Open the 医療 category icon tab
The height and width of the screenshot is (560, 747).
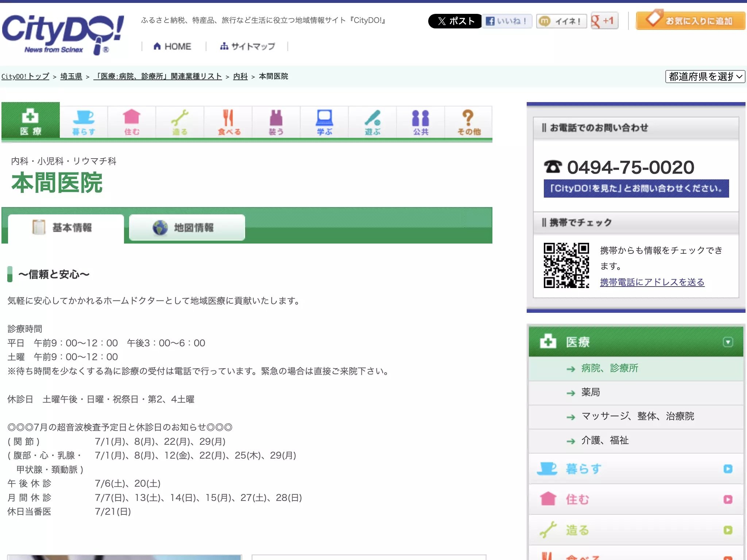(x=31, y=120)
